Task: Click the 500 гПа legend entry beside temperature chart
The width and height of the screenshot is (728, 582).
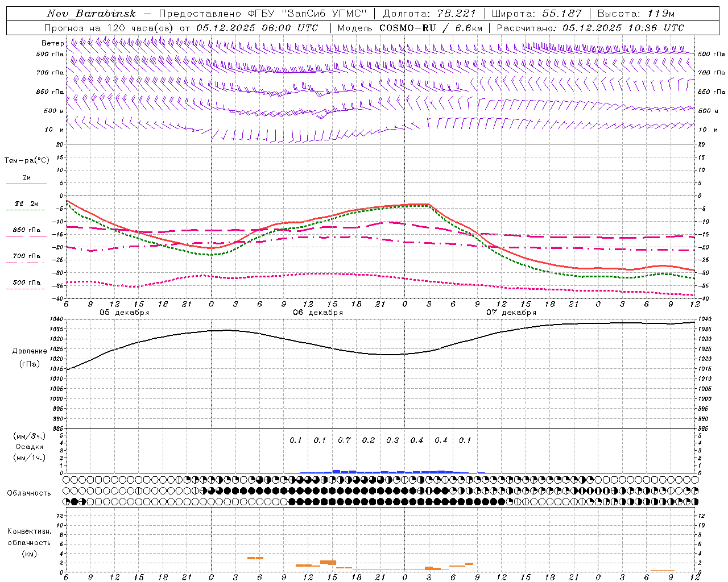Action: point(27,285)
